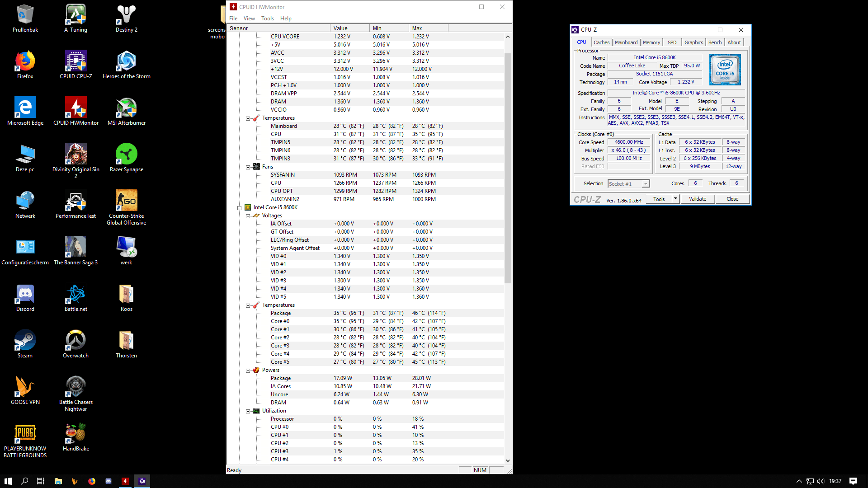
Task: Open the Roos folder on desktop
Action: tap(127, 297)
